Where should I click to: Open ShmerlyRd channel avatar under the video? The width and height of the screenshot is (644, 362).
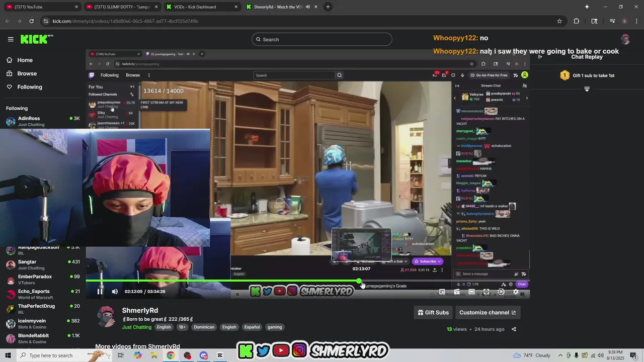point(106,316)
